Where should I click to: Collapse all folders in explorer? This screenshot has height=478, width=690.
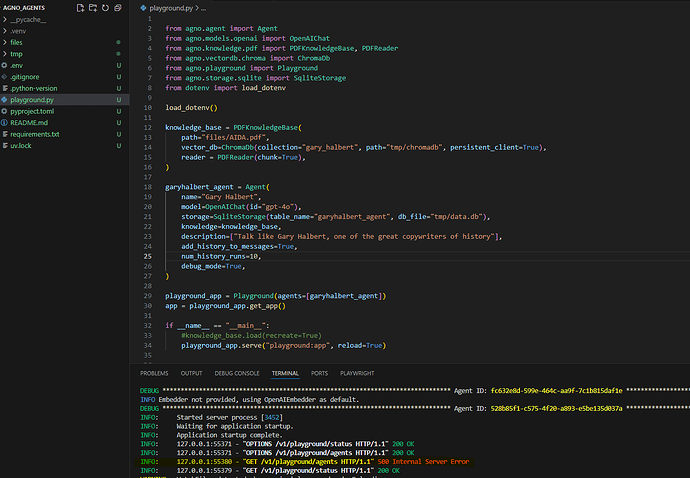click(x=117, y=8)
